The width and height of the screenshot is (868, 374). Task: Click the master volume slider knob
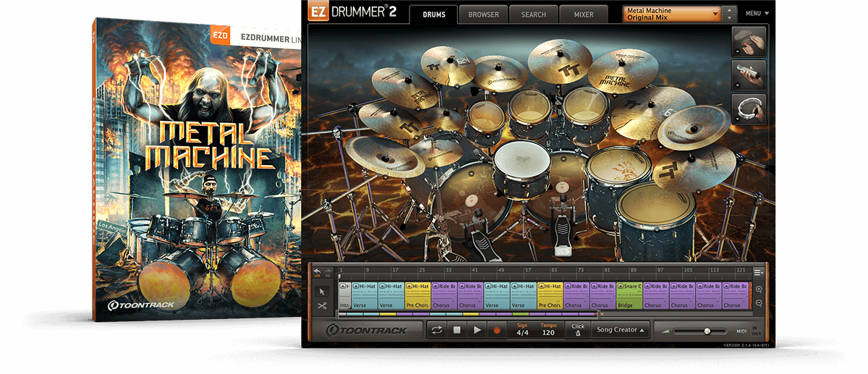[x=707, y=331]
